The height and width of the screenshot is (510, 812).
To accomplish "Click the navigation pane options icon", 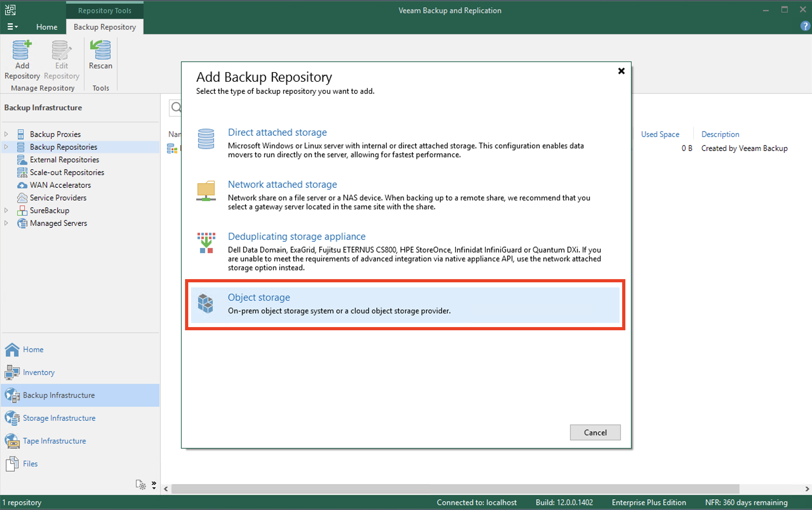I will [x=141, y=484].
